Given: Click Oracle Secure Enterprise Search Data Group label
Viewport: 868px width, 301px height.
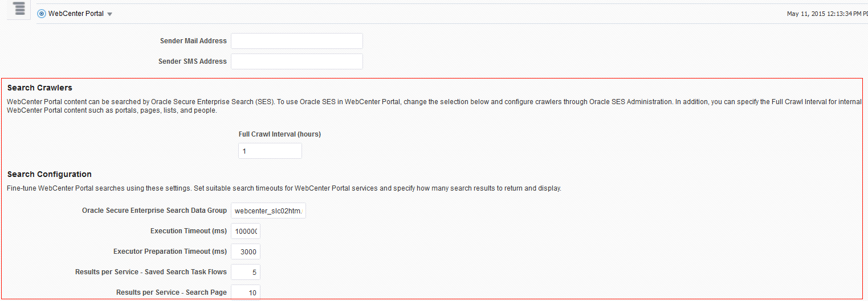Looking at the screenshot, I should (x=154, y=211).
